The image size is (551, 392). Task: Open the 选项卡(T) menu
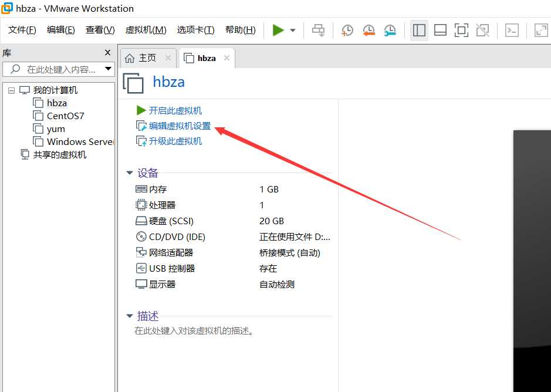196,30
